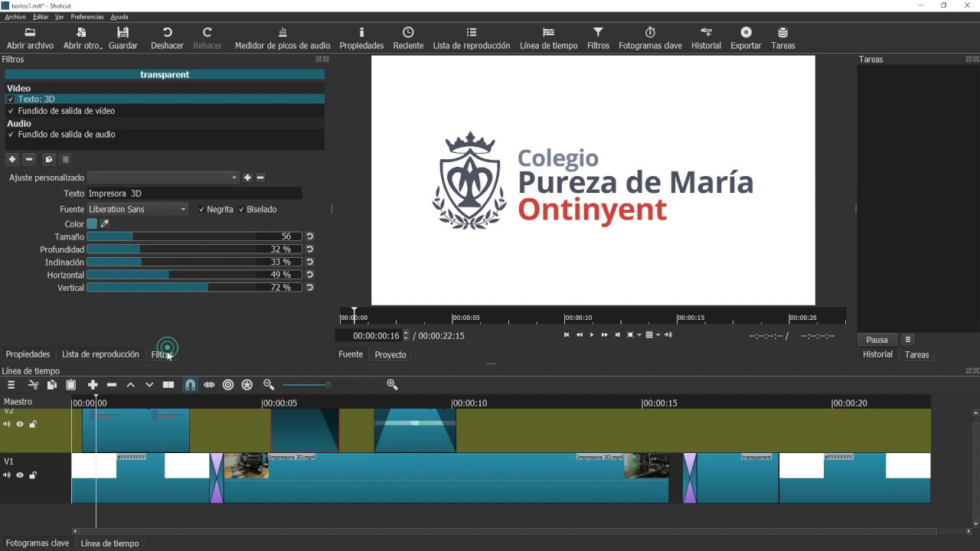Toggle snapping magnet icon

[190, 385]
